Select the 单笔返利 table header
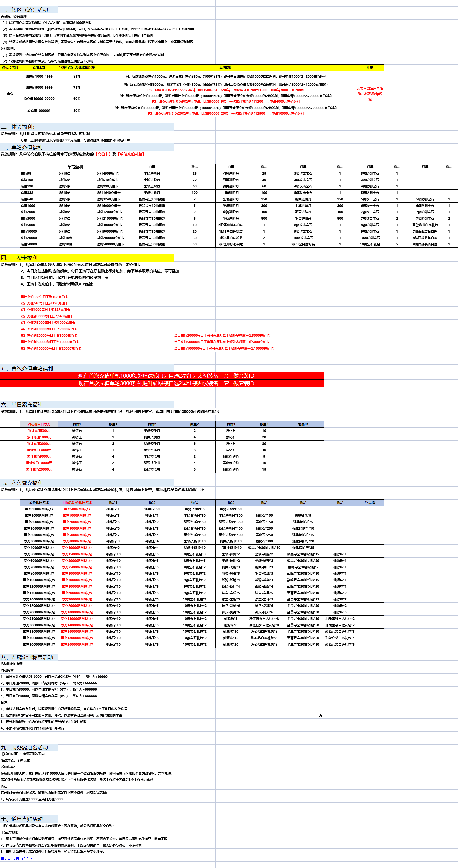 click(x=75, y=167)
